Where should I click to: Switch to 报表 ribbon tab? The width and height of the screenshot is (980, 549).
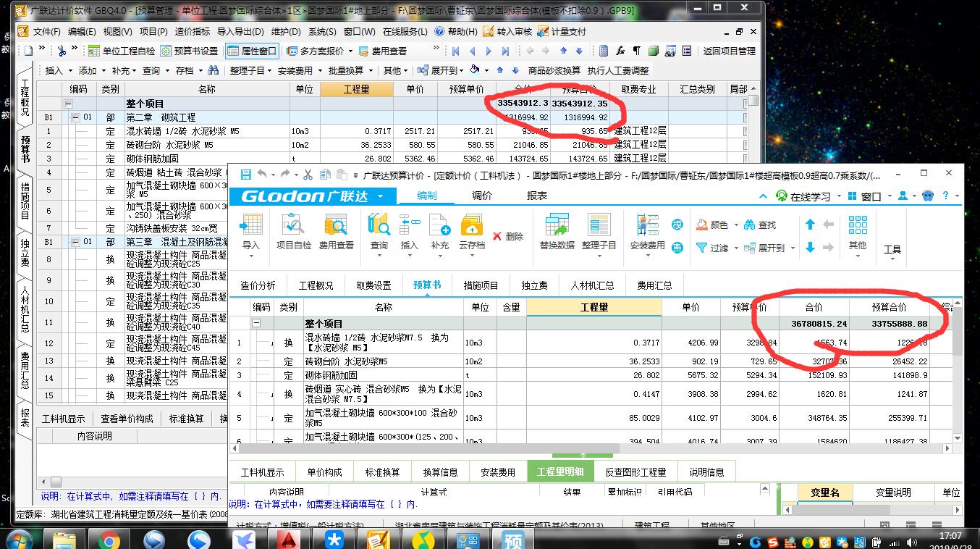coord(537,196)
